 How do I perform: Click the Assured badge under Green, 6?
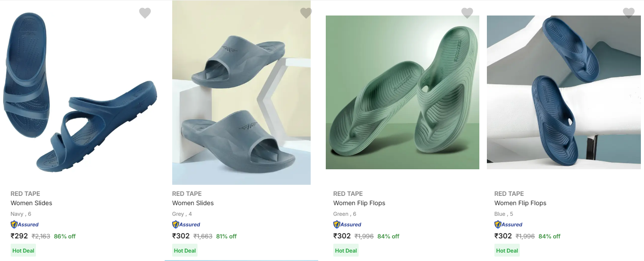pos(348,225)
